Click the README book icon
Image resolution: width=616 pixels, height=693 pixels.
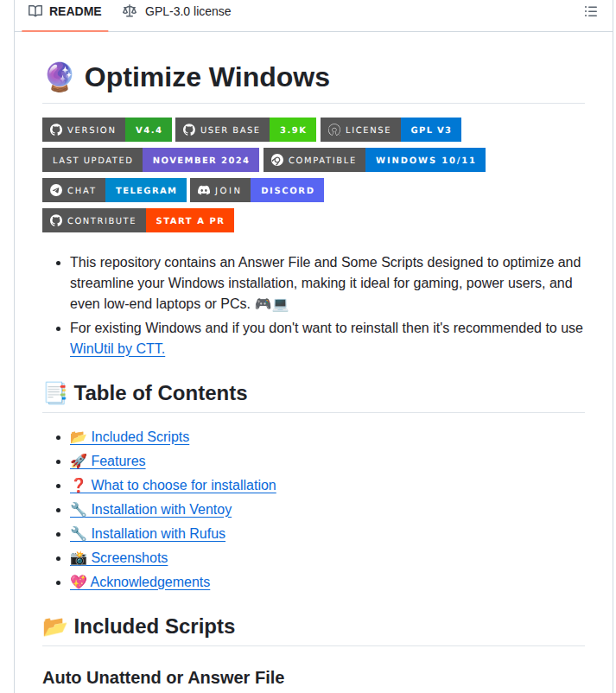[34, 11]
